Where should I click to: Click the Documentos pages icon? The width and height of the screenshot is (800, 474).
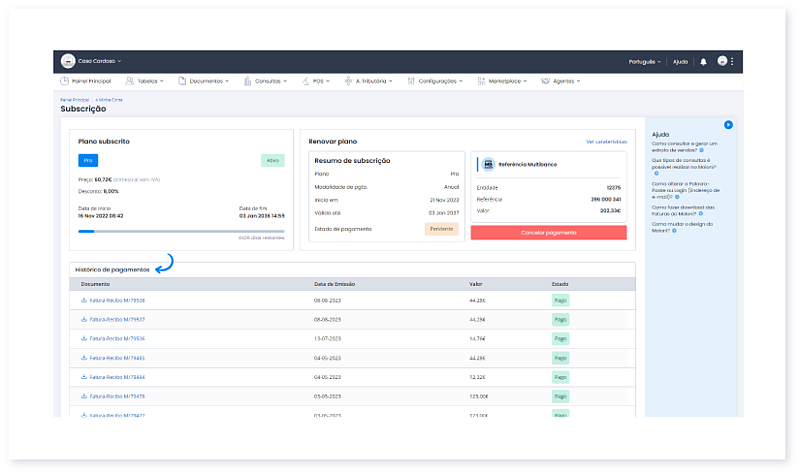[x=182, y=81]
